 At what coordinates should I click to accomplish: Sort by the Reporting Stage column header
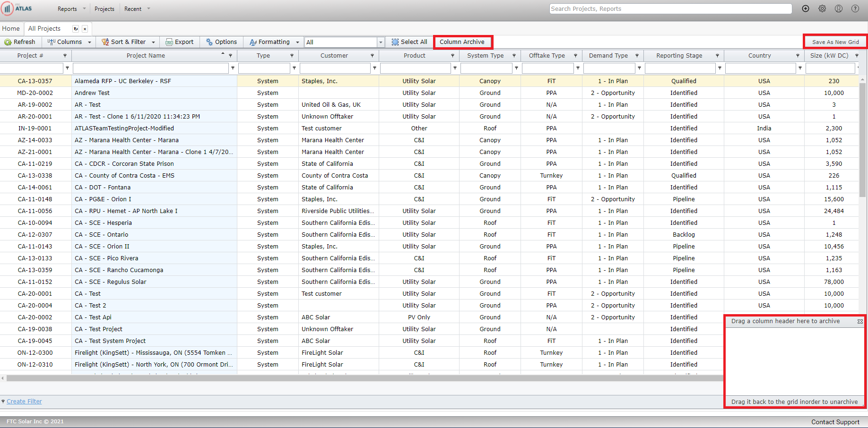pyautogui.click(x=679, y=56)
